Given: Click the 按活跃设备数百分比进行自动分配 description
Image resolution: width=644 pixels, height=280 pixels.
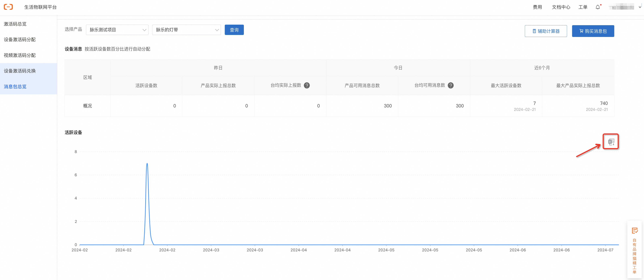Looking at the screenshot, I should pyautogui.click(x=117, y=49).
